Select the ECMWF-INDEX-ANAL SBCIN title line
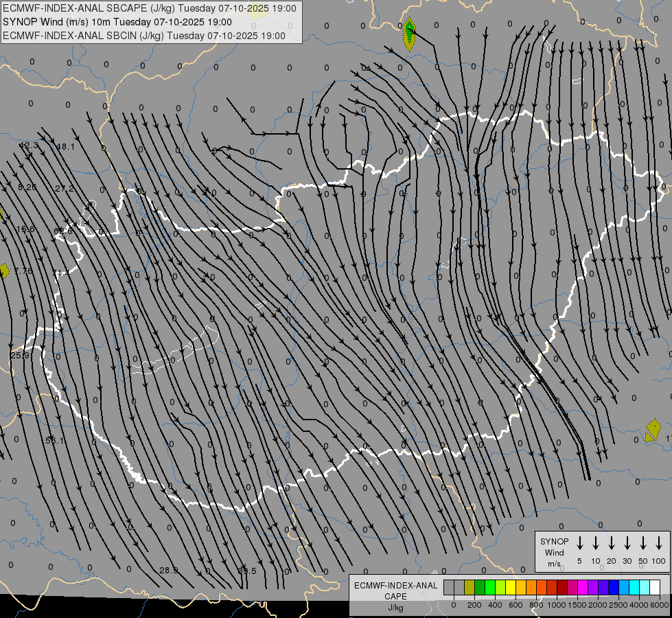Image resolution: width=672 pixels, height=618 pixels. [x=144, y=35]
